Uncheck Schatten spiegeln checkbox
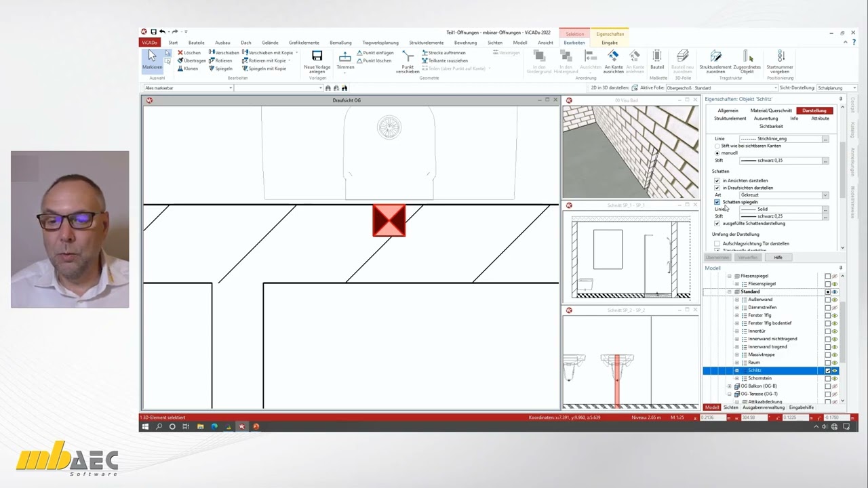Viewport: 868px width, 488px height. (717, 202)
